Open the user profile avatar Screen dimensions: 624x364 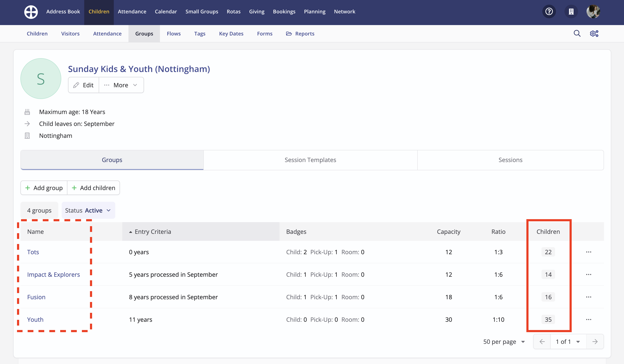click(593, 12)
